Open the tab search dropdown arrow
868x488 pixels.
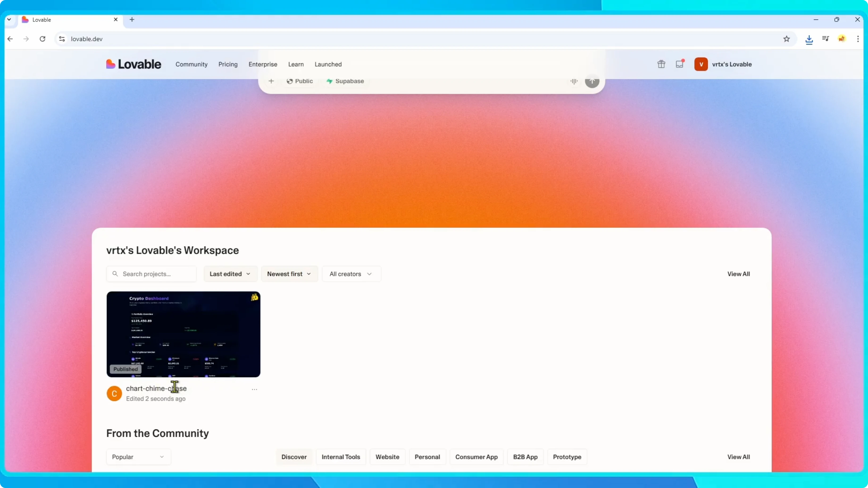tap(9, 20)
